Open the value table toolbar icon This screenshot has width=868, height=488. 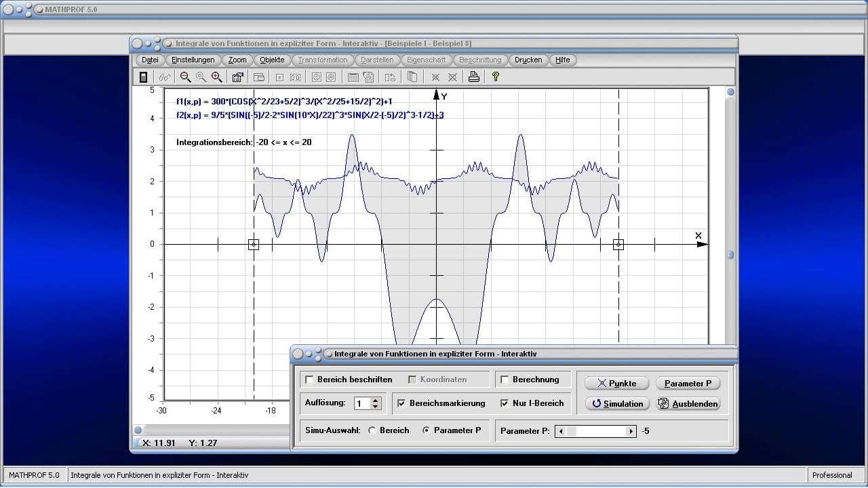click(x=353, y=77)
